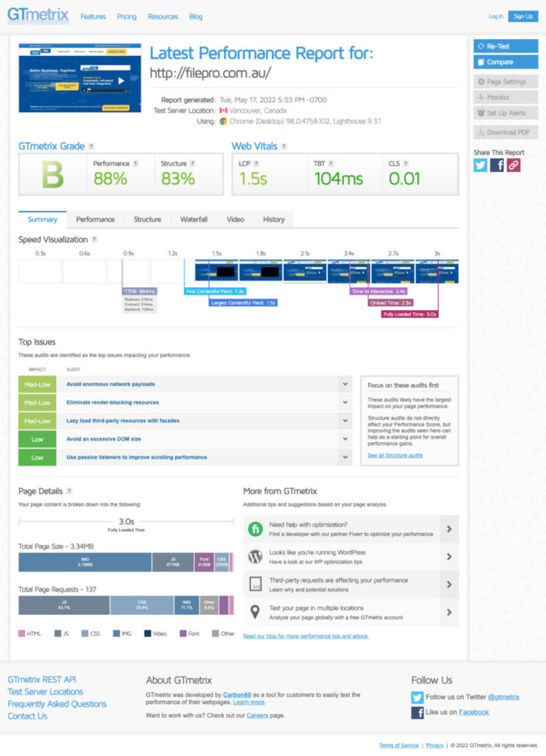
Task: Click the Fully Loaded Time 3.0s marker
Action: (409, 314)
